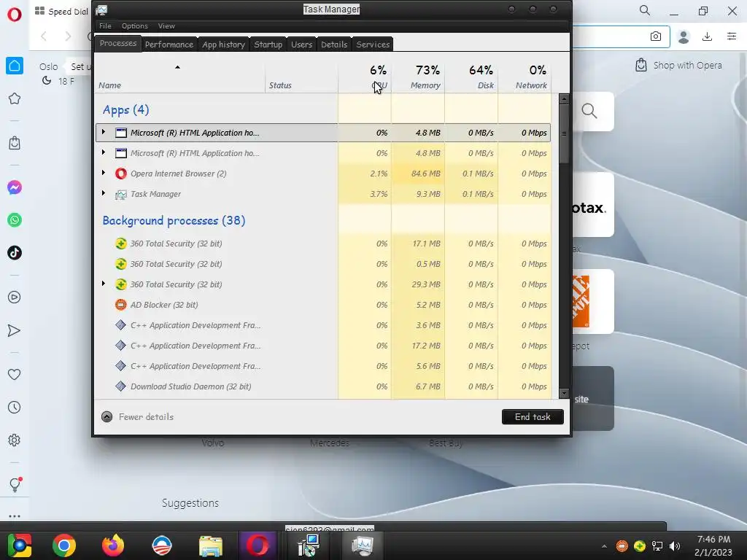The width and height of the screenshot is (747, 560).
Task: Collapse view with Fewer details
Action: [137, 416]
